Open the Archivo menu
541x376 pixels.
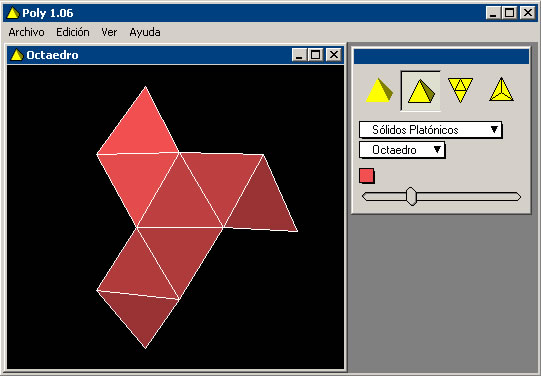[x=27, y=32]
